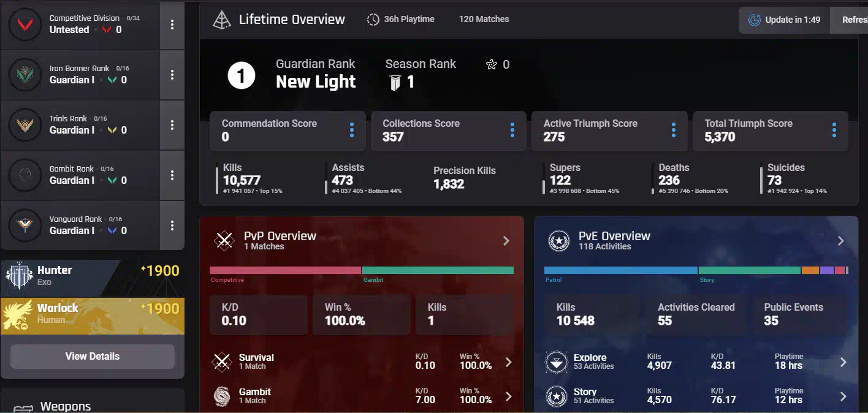
Task: Click the Update in 1:49 button
Action: (784, 20)
